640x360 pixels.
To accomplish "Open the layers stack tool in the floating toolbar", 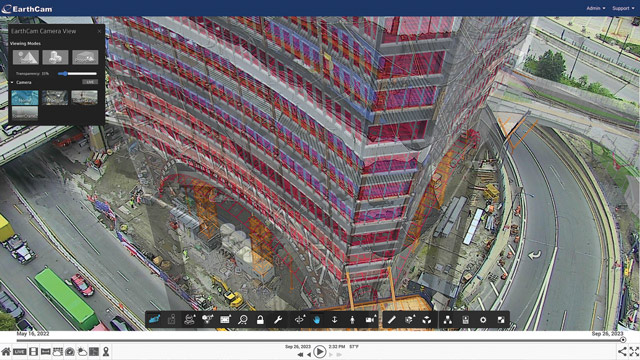I will pyautogui.click(x=189, y=320).
